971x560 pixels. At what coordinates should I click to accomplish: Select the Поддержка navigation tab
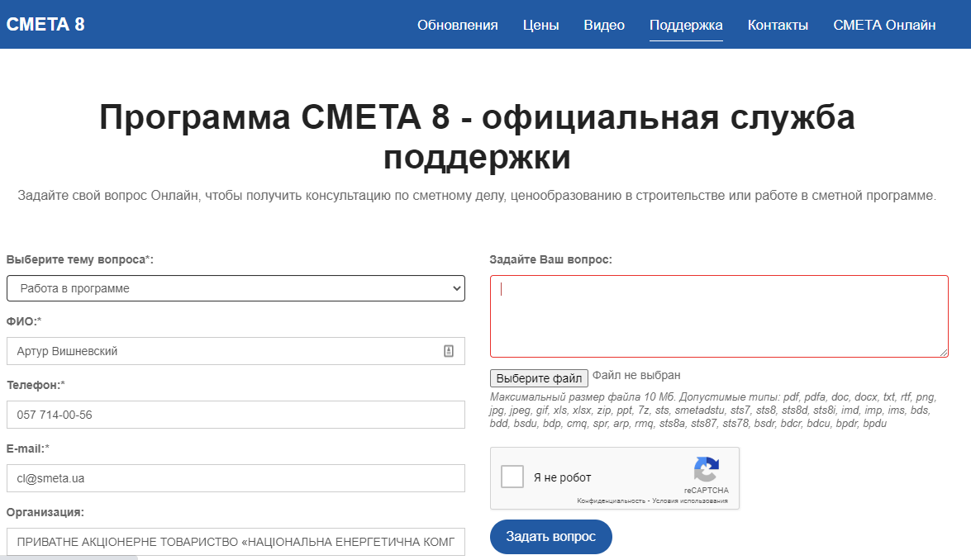pyautogui.click(x=686, y=25)
